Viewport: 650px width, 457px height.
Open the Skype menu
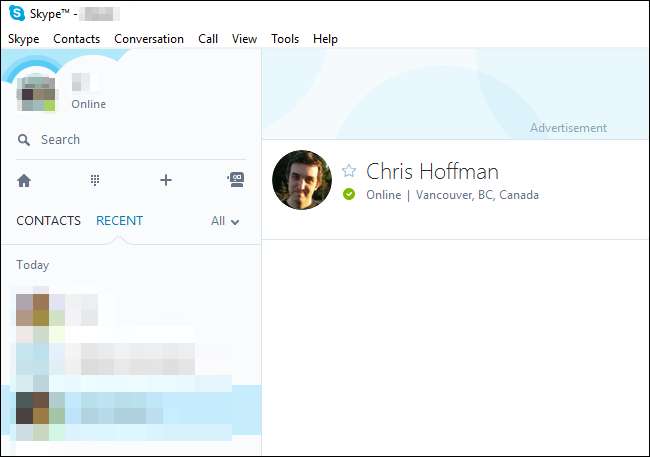pyautogui.click(x=23, y=39)
